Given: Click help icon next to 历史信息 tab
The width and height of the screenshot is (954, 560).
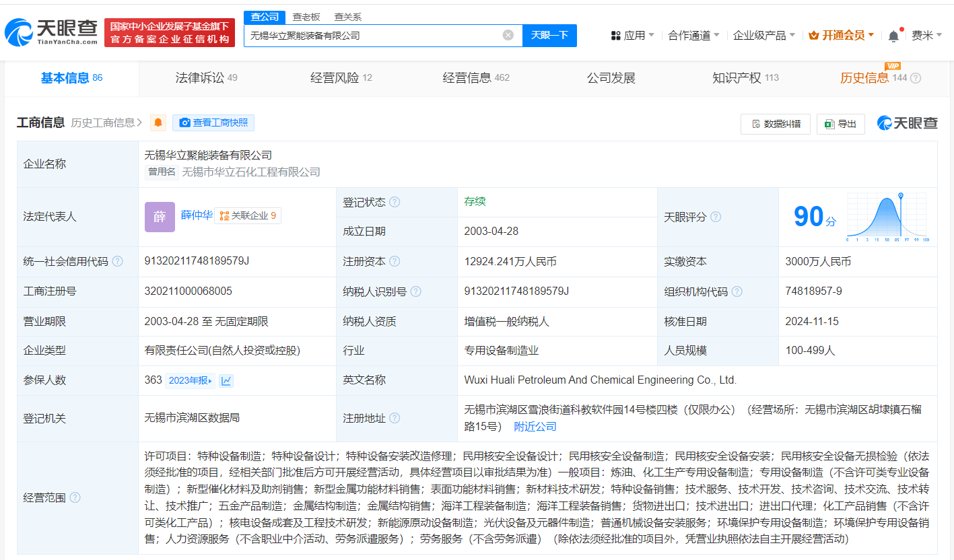Looking at the screenshot, I should click(x=916, y=78).
